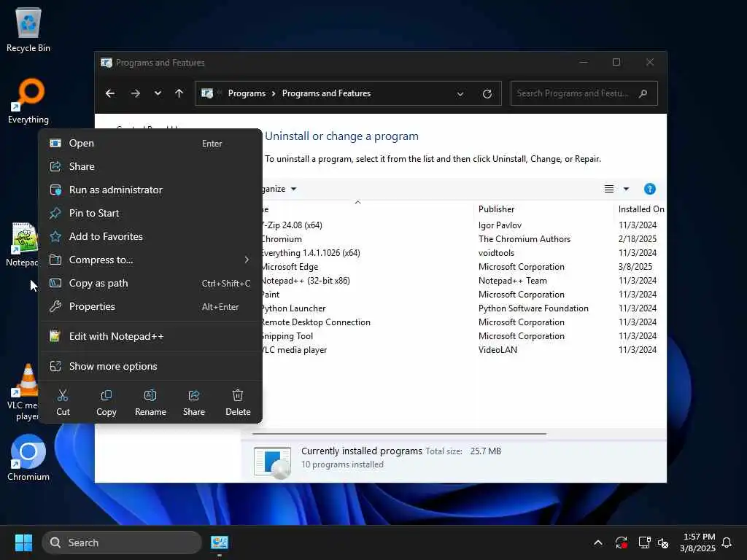
Task: Select the Chromium desktop shortcut
Action: point(28,458)
